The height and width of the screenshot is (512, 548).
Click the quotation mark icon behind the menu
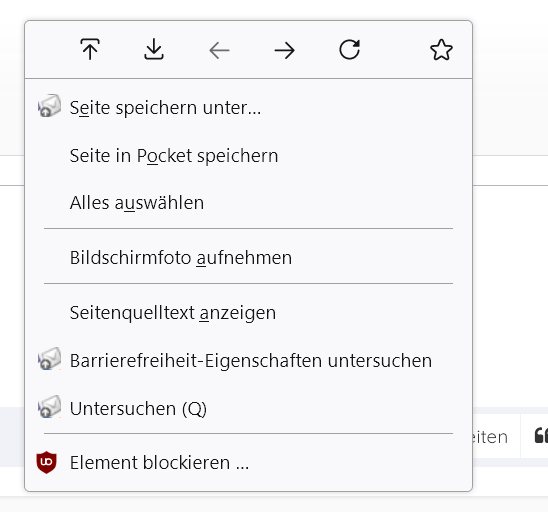pyautogui.click(x=541, y=436)
